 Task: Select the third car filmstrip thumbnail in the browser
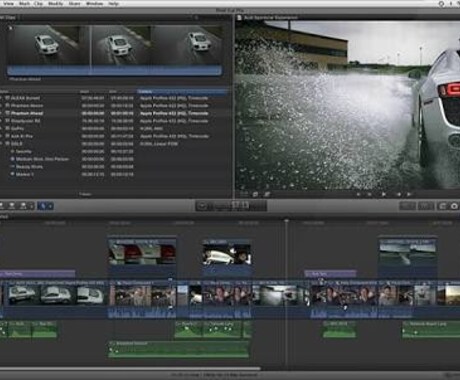pyautogui.click(x=188, y=45)
